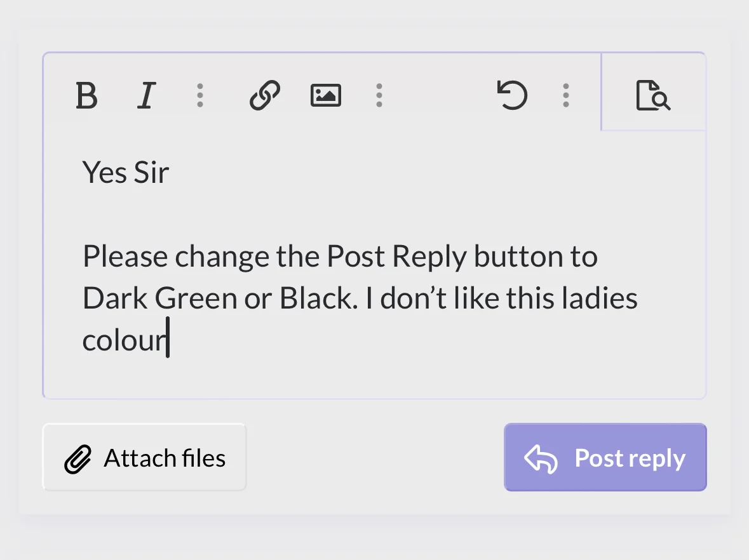This screenshot has height=560, width=749.
Task: Undo the last edit with the undo arrow
Action: 512,95
